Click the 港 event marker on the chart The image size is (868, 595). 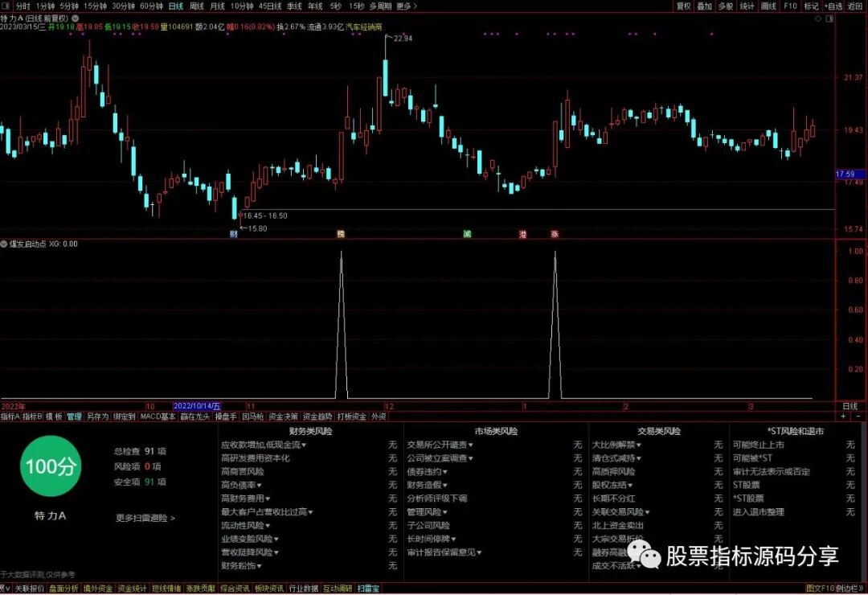[522, 234]
